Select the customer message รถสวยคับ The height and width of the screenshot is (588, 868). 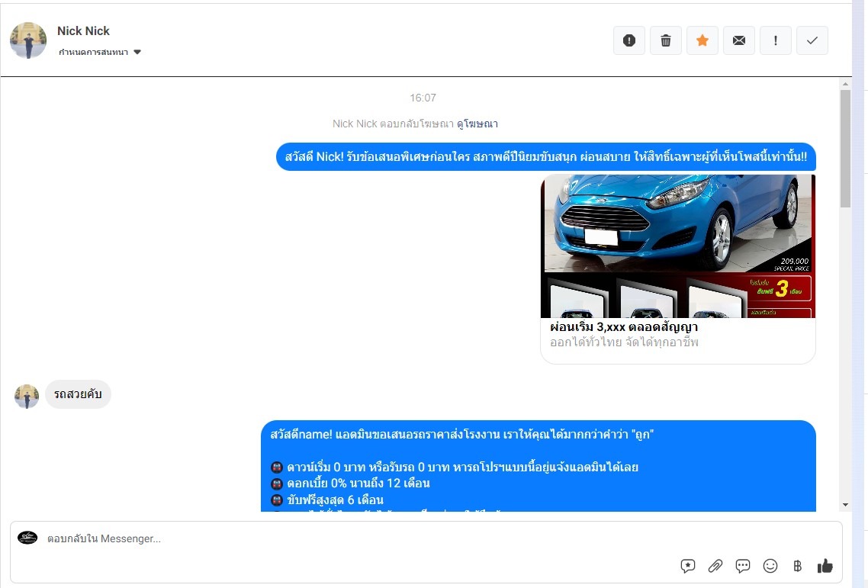tap(78, 394)
